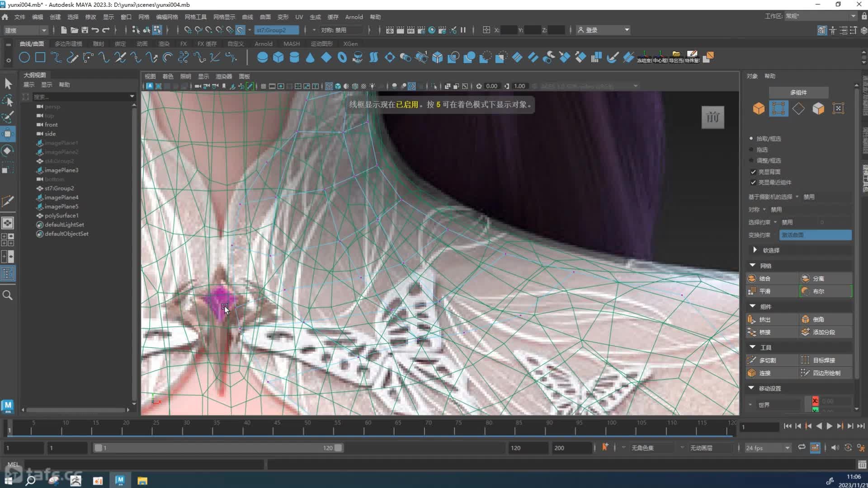Toggle the 亮显背面 checkbox
Image resolution: width=868 pixels, height=488 pixels.
(x=753, y=172)
